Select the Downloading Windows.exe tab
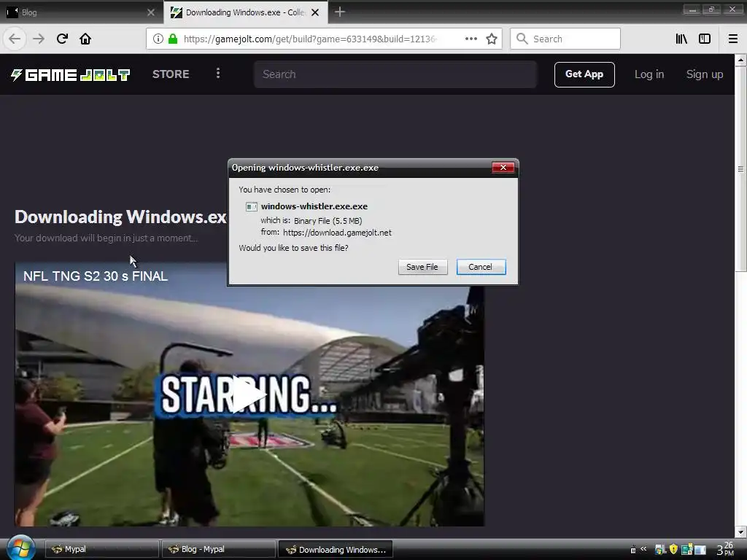 pos(245,12)
